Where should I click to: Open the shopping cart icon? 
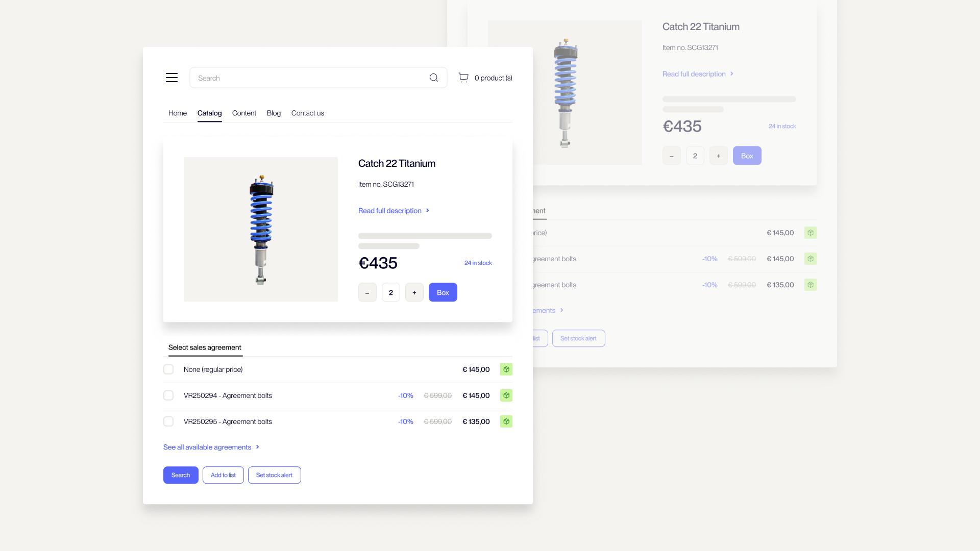point(463,78)
